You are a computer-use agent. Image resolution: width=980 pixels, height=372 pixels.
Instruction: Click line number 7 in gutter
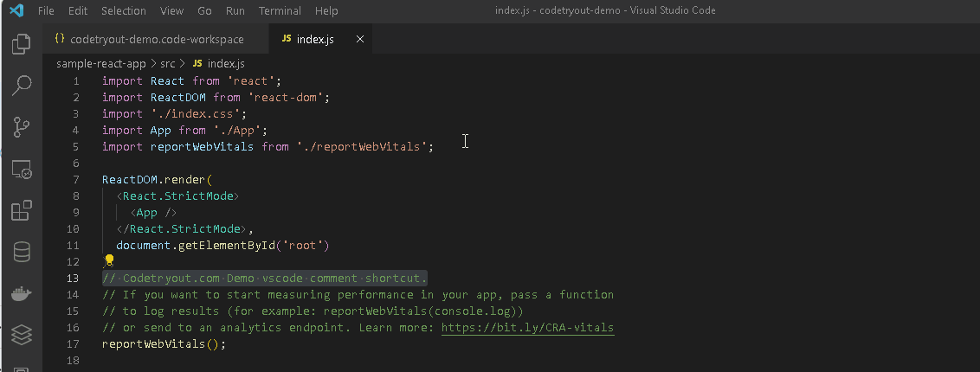(76, 180)
